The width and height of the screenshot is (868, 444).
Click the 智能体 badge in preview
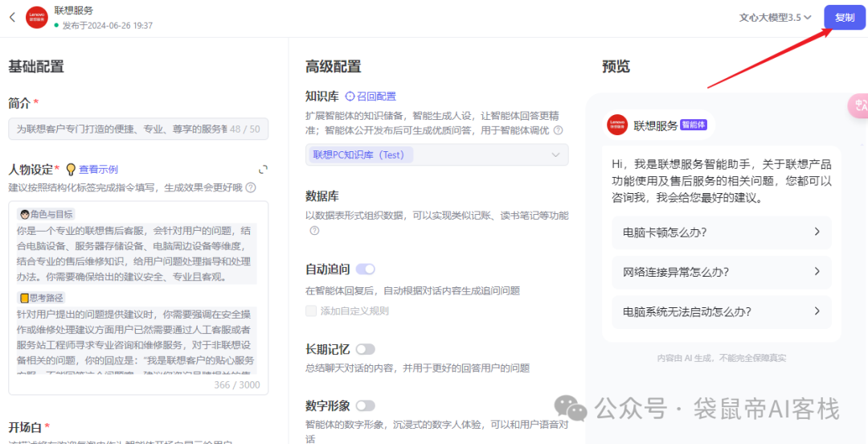[694, 125]
